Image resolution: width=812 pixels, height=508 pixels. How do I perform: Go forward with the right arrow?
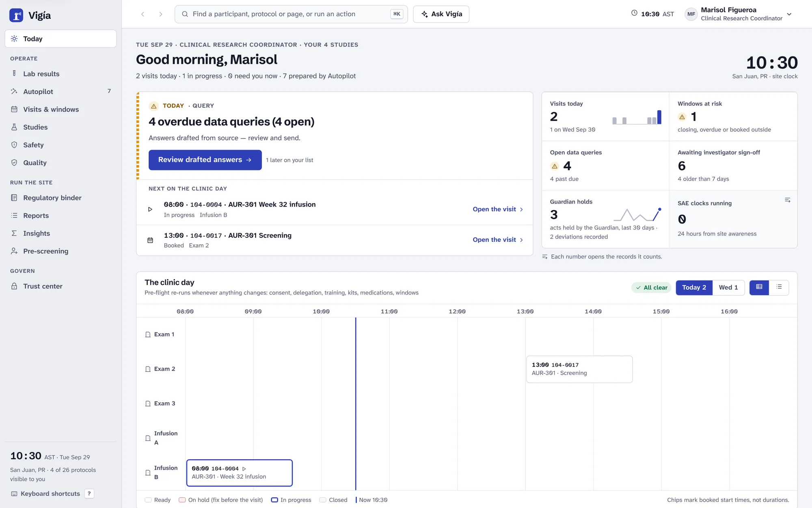(161, 14)
